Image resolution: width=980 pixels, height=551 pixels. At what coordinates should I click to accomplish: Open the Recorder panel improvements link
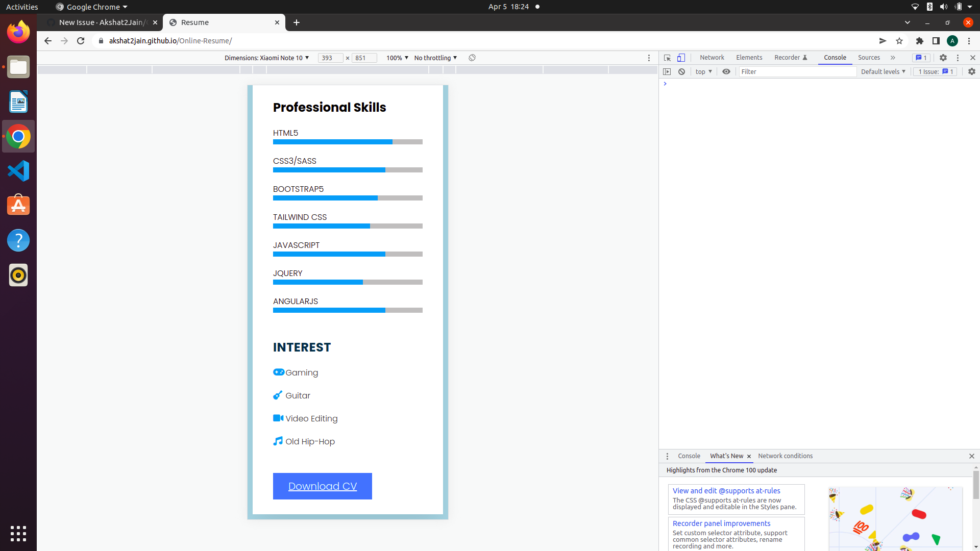(721, 523)
